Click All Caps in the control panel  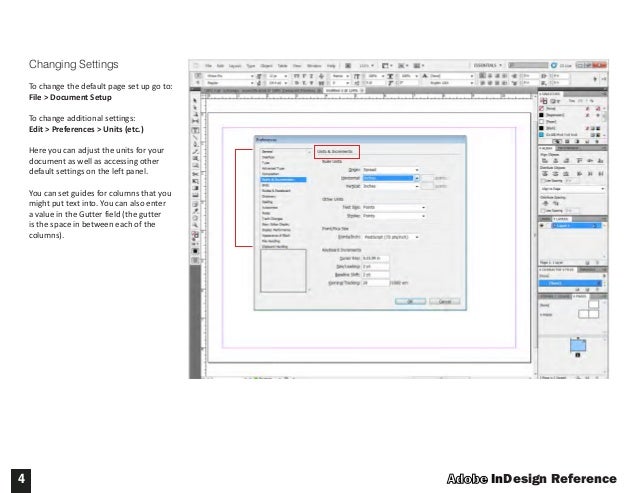point(297,76)
